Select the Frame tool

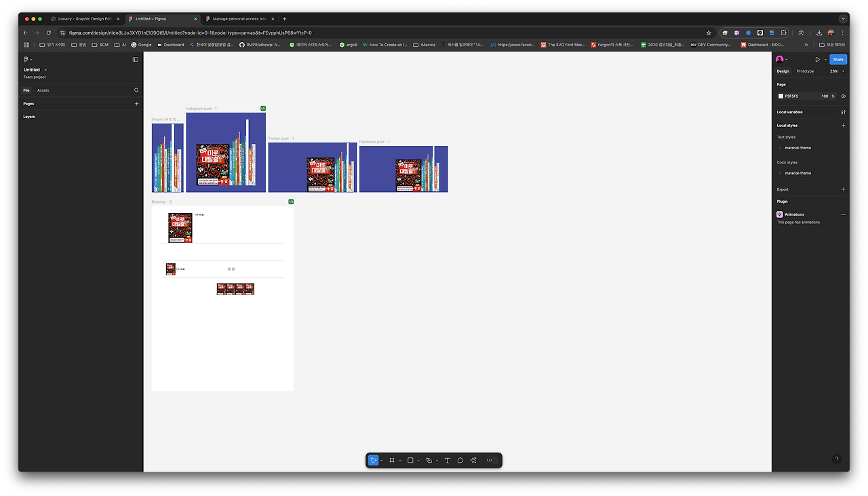(391, 460)
